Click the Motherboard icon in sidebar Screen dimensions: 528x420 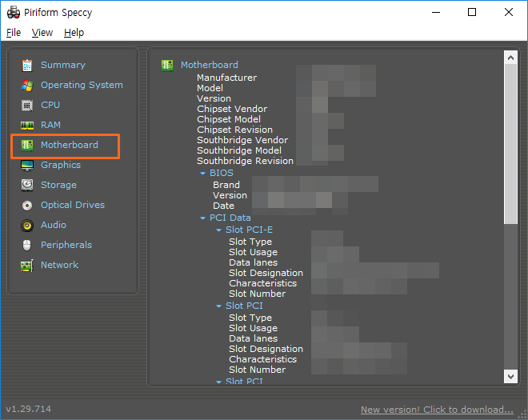(27, 146)
